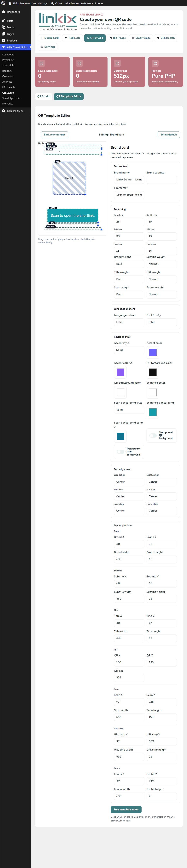Select the QR Template Editor sub-tab

pyautogui.click(x=69, y=96)
